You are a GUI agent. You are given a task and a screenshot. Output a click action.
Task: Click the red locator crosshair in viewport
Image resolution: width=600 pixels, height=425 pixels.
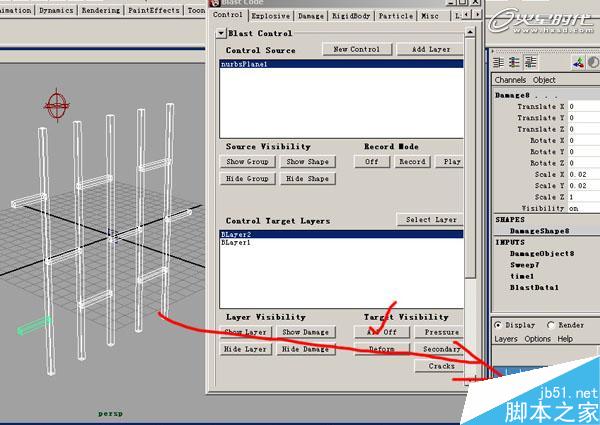click(x=57, y=105)
